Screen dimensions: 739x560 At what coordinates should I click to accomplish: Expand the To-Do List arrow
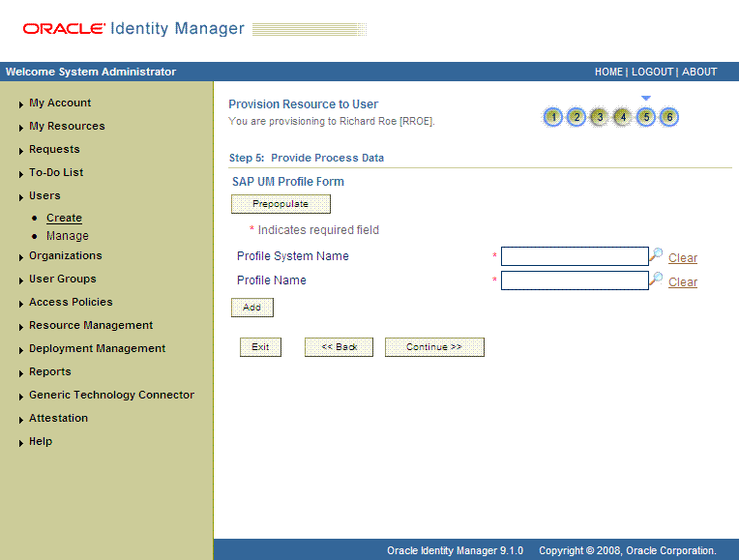point(20,174)
